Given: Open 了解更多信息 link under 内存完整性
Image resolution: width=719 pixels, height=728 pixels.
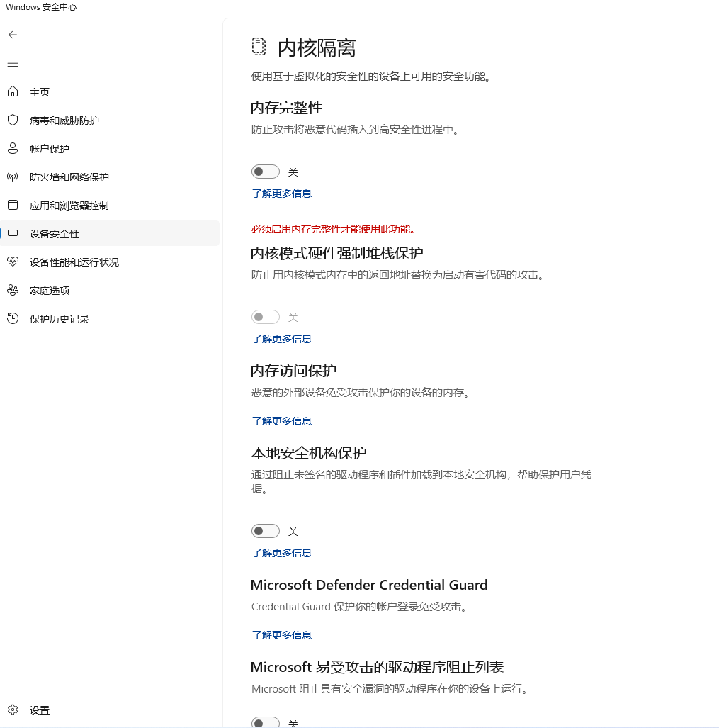Looking at the screenshot, I should point(282,194).
